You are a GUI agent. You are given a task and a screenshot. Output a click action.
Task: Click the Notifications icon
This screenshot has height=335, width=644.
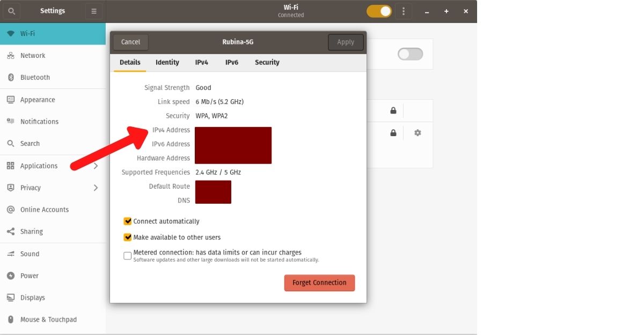pyautogui.click(x=10, y=122)
